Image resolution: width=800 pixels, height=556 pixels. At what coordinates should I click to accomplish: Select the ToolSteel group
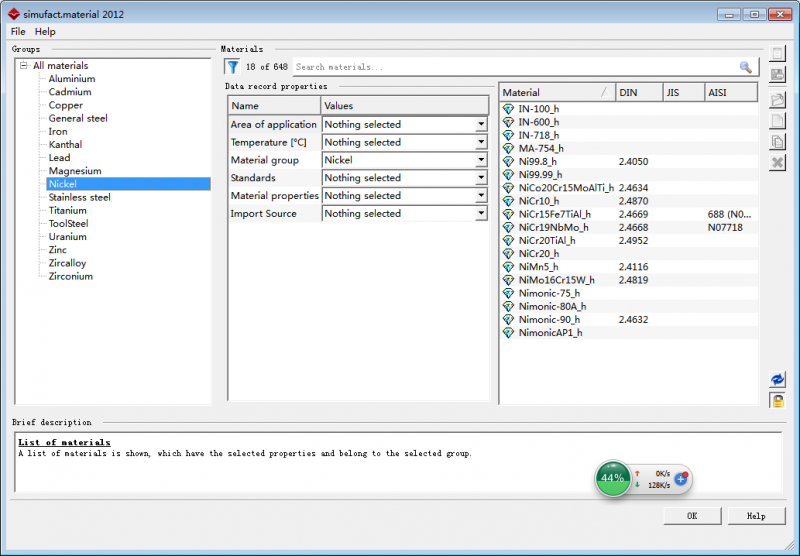(68, 223)
